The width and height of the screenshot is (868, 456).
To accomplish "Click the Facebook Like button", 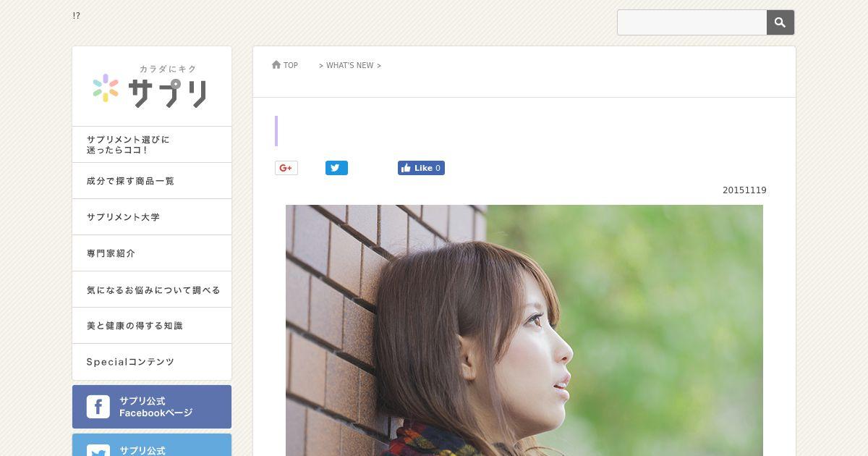I will [421, 168].
